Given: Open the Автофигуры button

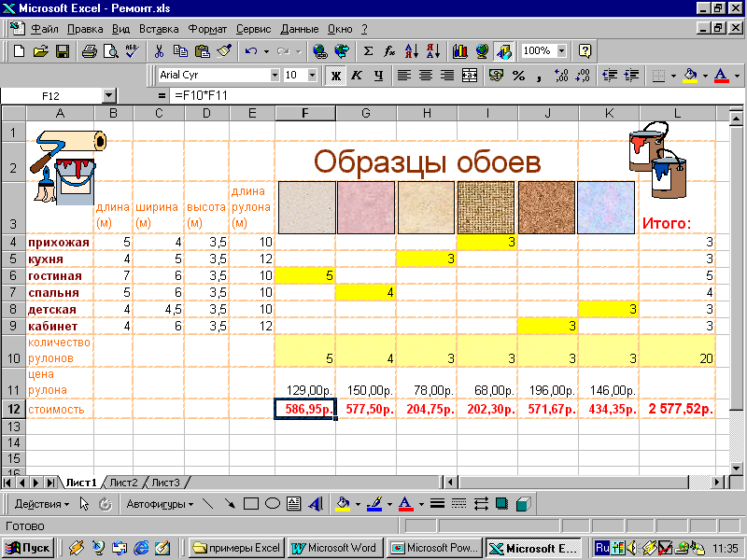Looking at the screenshot, I should pos(160,504).
